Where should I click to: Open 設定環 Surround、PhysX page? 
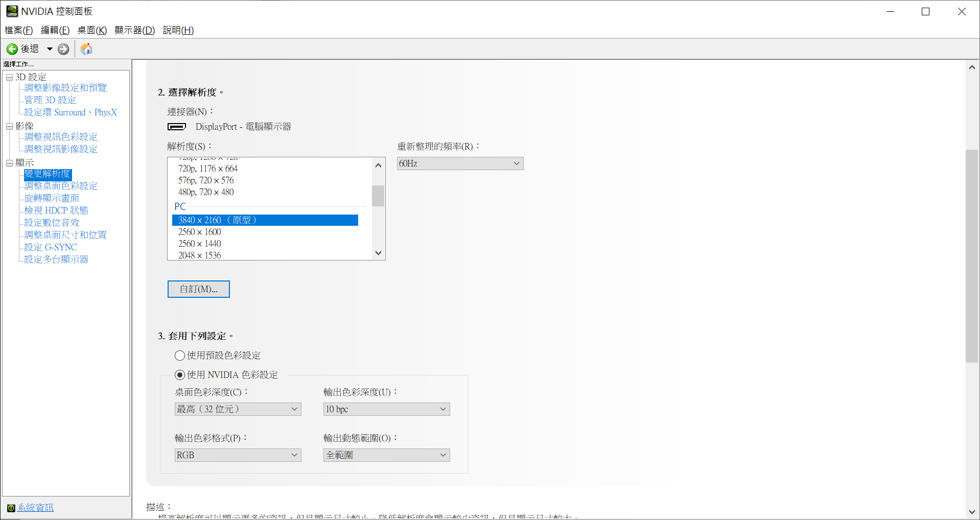[x=71, y=112]
